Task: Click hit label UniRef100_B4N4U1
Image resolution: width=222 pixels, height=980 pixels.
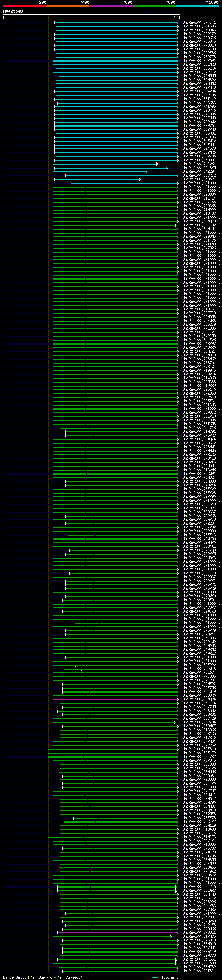Action: tap(199, 229)
